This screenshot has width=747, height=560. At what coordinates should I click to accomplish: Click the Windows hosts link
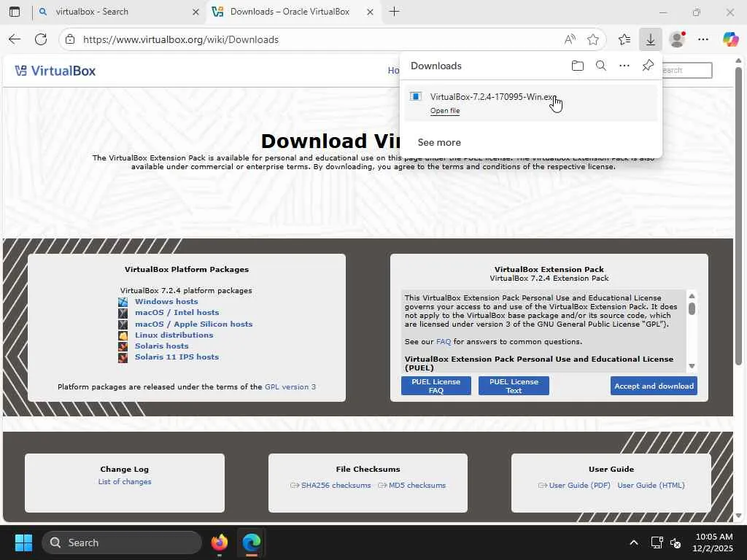pos(166,301)
